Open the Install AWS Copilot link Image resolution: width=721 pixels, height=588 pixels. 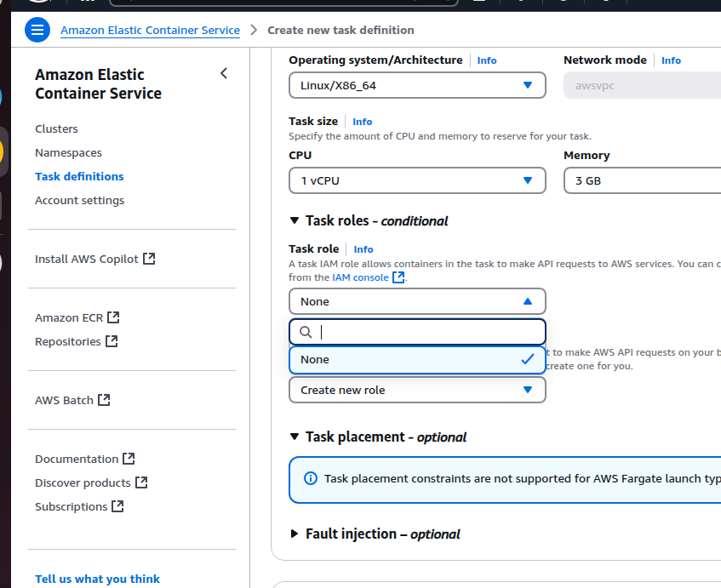[87, 259]
